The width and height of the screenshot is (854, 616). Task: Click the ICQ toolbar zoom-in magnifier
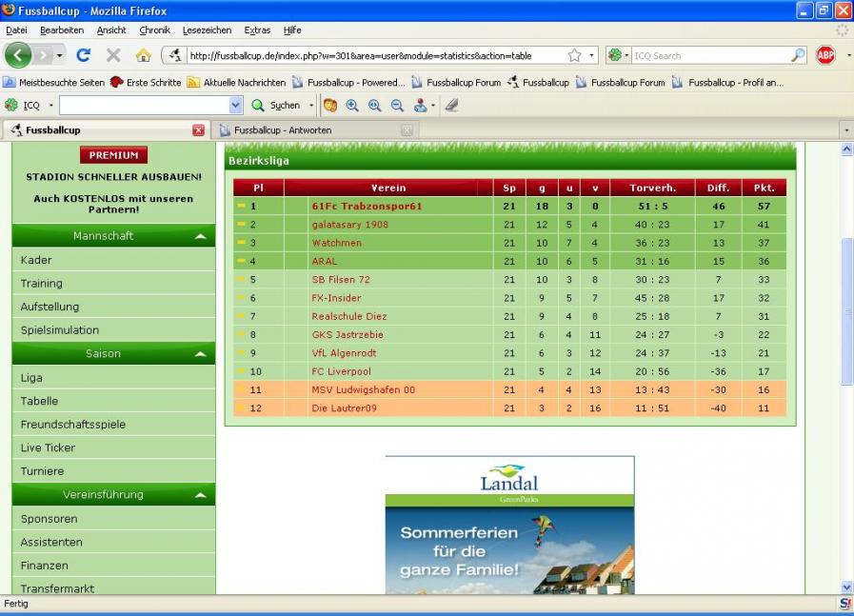(352, 106)
